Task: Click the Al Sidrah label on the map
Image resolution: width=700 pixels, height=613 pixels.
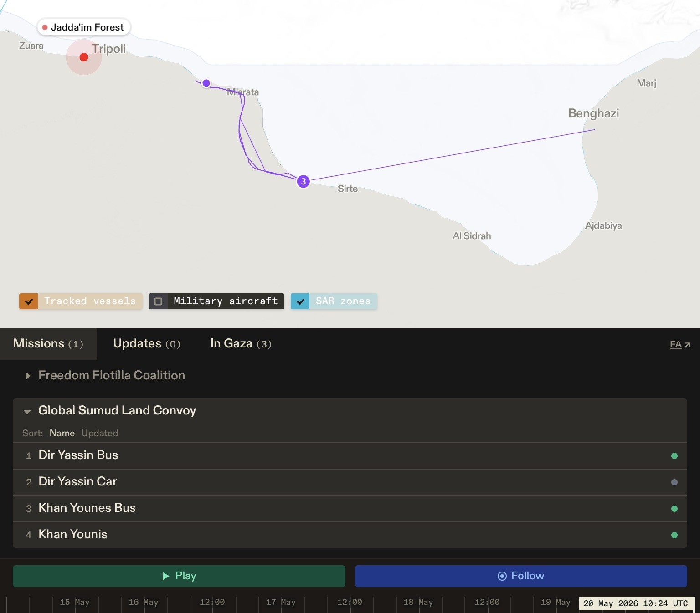Action: 472,236
